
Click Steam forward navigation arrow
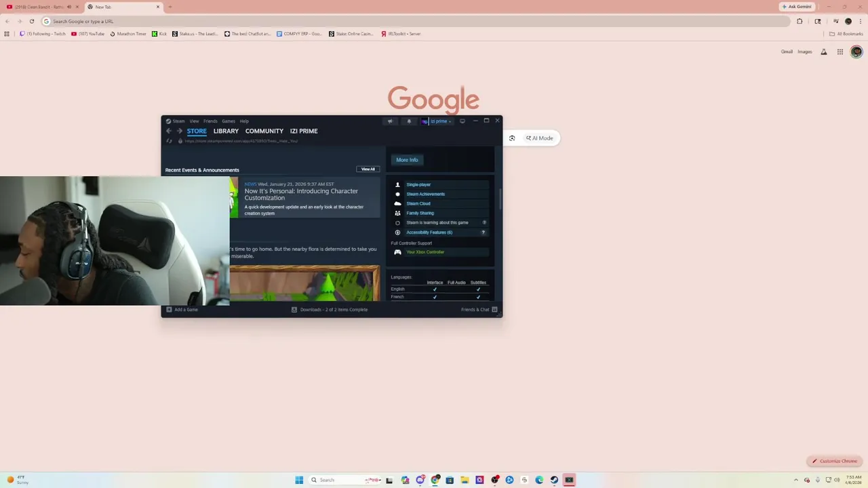click(x=179, y=131)
